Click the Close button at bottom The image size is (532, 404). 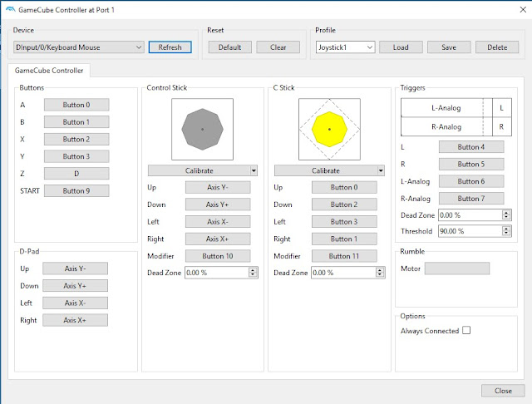coord(503,391)
